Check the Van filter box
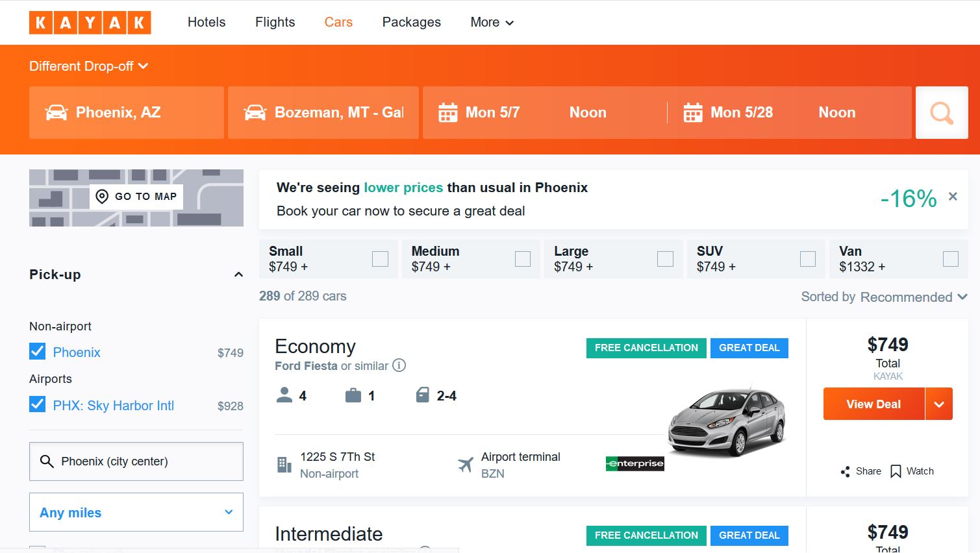 tap(951, 259)
